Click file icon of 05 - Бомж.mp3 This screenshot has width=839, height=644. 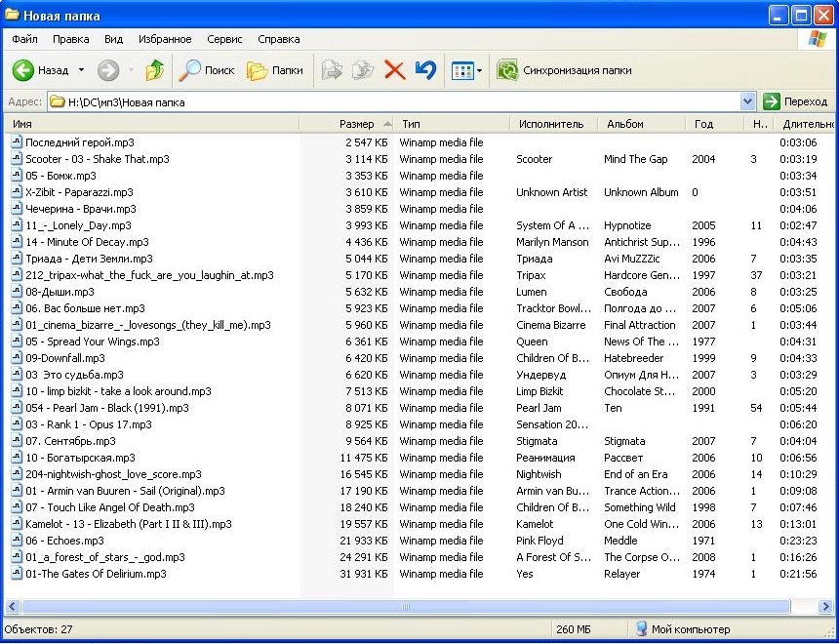pos(17,176)
